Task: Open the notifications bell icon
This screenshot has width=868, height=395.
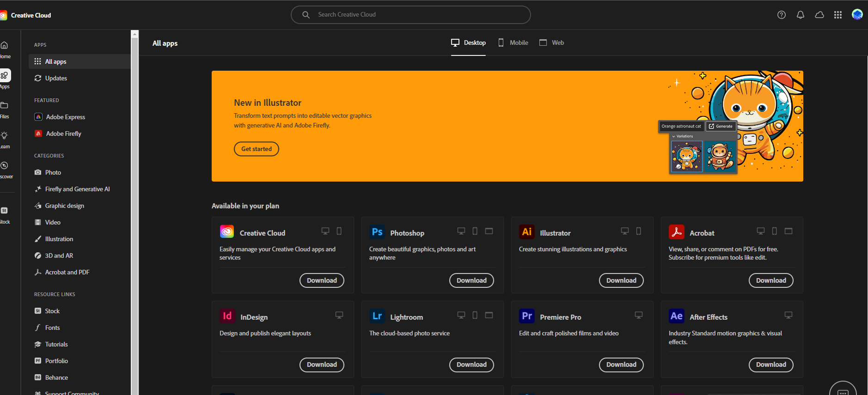Action: tap(800, 15)
